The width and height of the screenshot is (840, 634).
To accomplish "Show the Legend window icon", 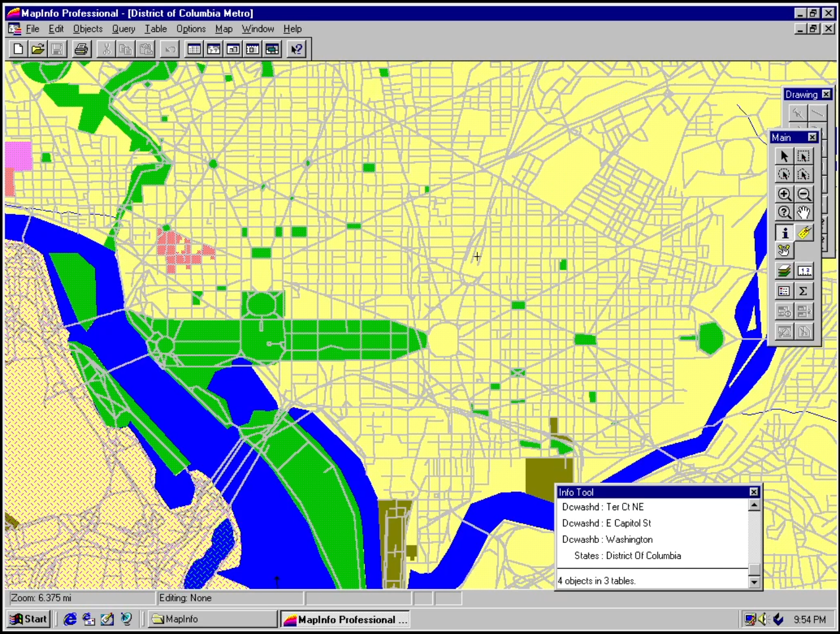I will (784, 291).
